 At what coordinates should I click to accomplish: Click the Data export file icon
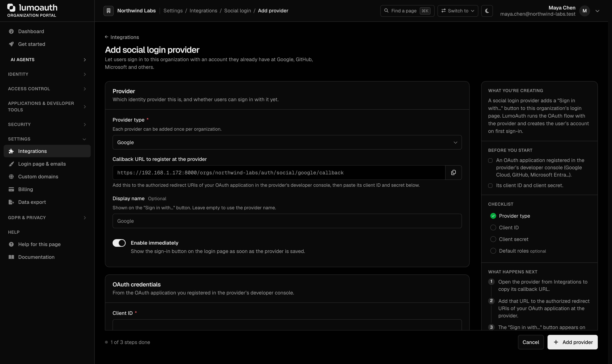[x=11, y=202]
